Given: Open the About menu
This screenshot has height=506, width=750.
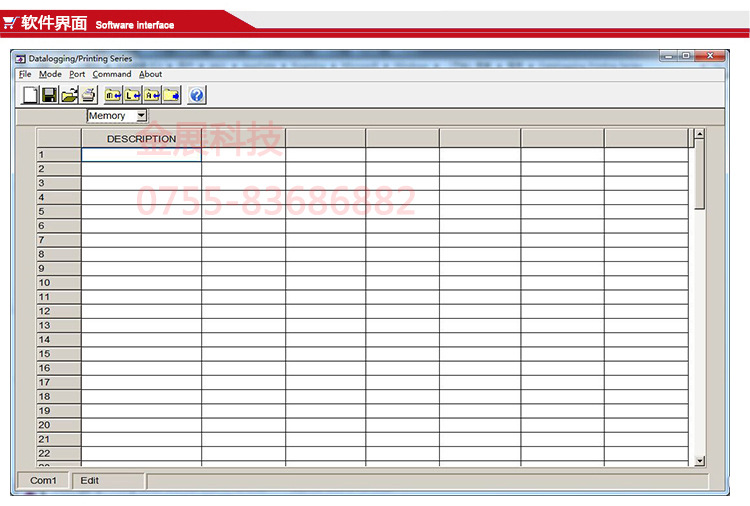Looking at the screenshot, I should pyautogui.click(x=150, y=74).
